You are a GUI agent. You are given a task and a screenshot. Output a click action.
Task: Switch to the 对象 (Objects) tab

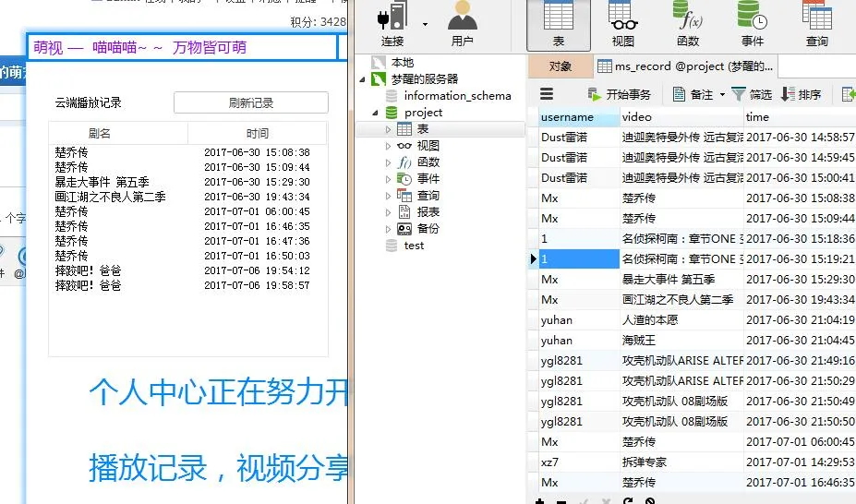coord(560,66)
